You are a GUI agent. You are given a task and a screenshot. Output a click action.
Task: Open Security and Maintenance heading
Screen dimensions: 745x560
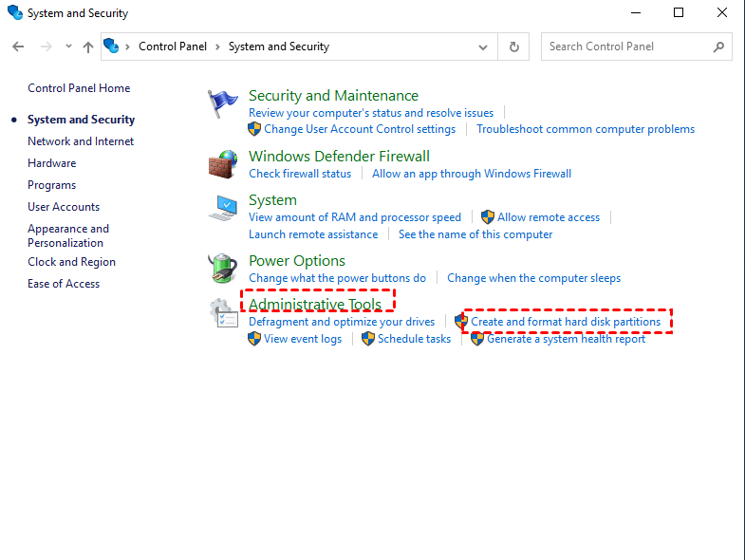[x=333, y=96]
